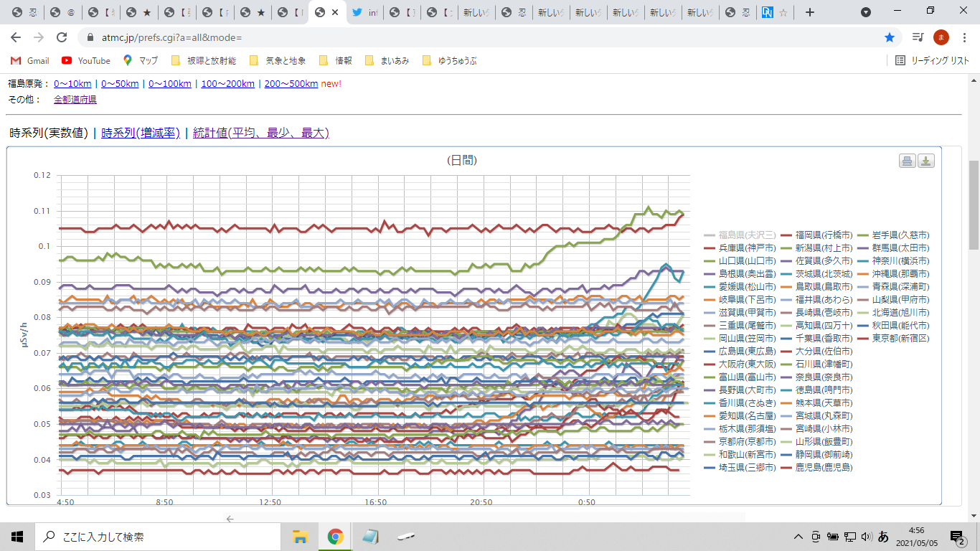Close the current active tab

(334, 12)
